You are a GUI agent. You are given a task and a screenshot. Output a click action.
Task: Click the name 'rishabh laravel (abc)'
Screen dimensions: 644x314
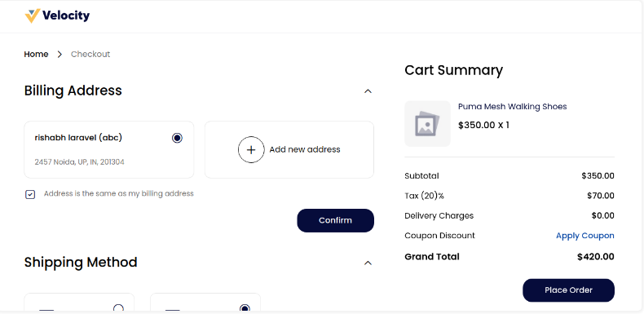(x=78, y=138)
